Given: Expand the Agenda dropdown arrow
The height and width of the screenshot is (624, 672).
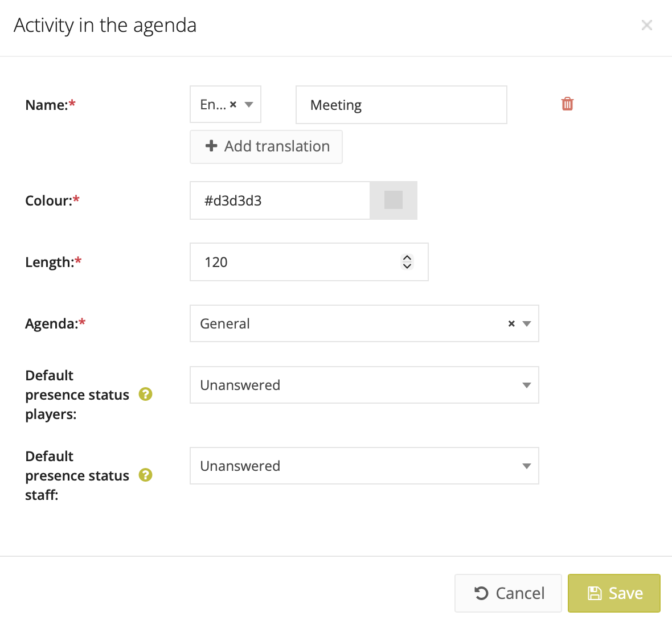Looking at the screenshot, I should 527,323.
